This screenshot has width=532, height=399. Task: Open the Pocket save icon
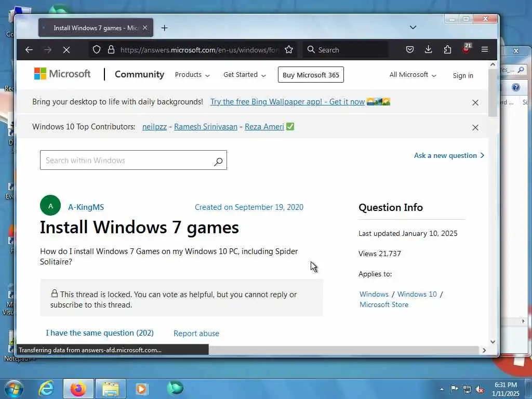[410, 49]
